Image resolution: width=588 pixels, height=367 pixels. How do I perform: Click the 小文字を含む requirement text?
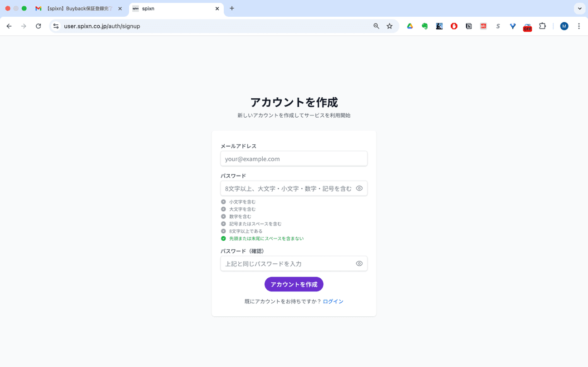click(242, 202)
